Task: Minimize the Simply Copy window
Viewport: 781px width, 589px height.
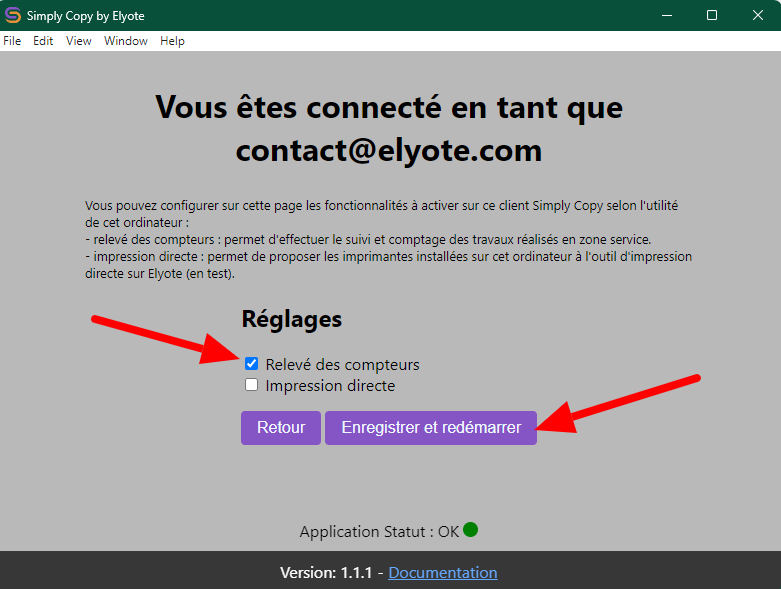Action: [x=667, y=15]
